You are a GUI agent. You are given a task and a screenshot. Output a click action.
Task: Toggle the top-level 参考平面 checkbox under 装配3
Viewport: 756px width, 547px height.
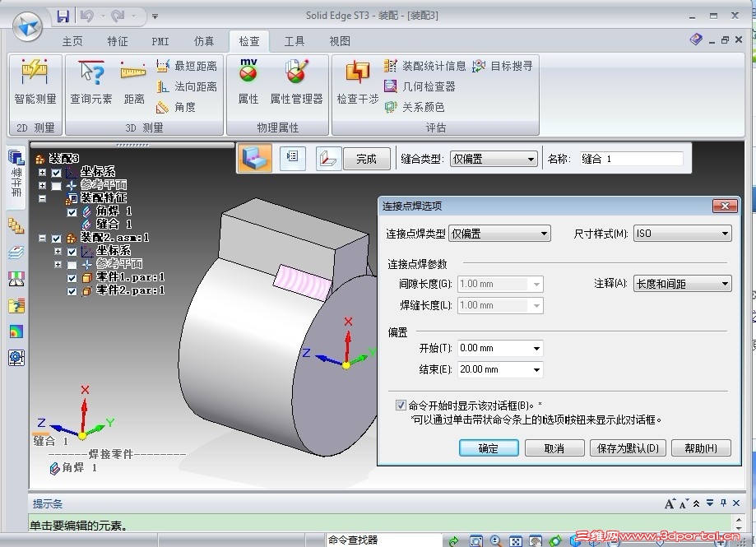[x=57, y=186]
